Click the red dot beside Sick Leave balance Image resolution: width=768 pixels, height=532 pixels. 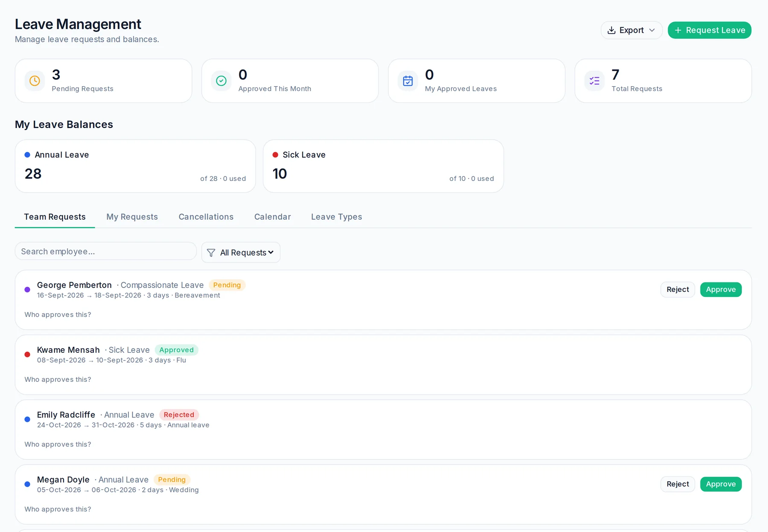[275, 155]
